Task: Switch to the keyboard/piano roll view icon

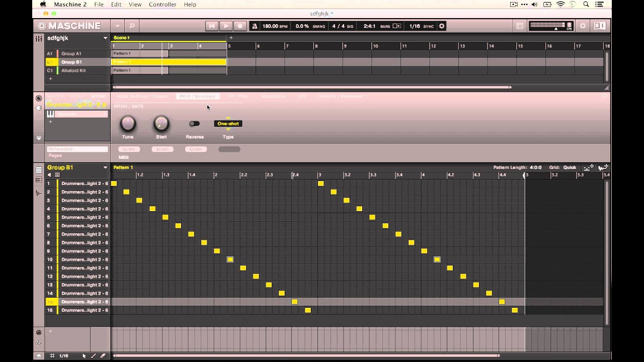Action: click(39, 180)
